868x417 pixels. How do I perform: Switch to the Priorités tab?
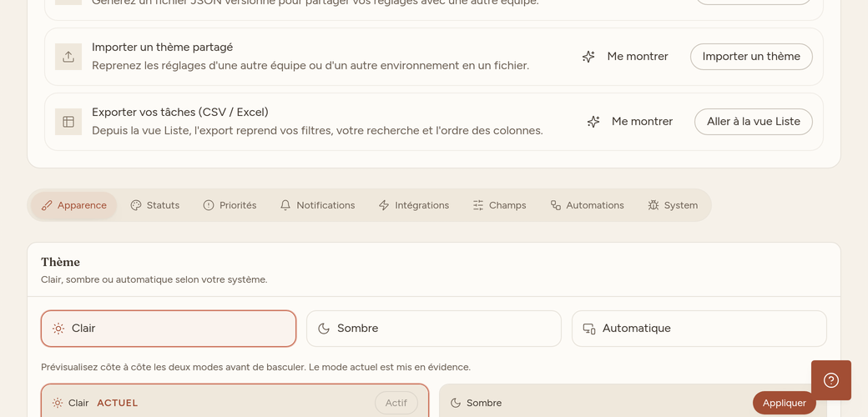click(x=230, y=205)
